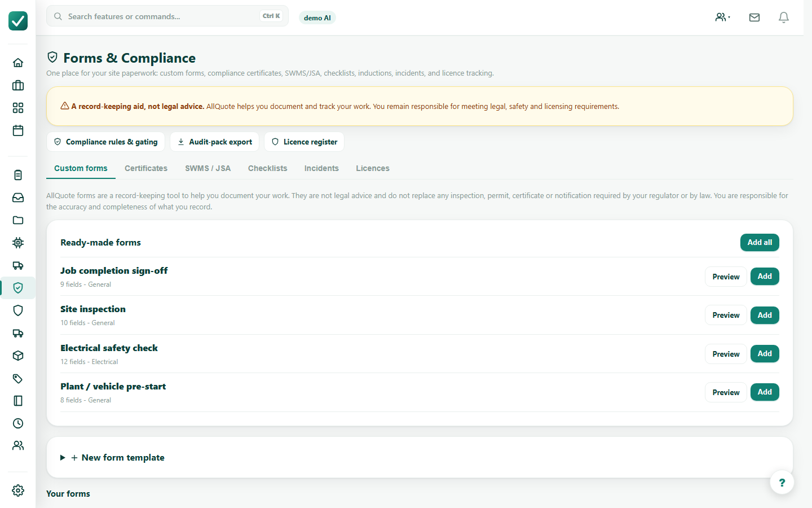Click the Job completion sign-off title
This screenshot has height=508, width=812.
click(x=114, y=271)
